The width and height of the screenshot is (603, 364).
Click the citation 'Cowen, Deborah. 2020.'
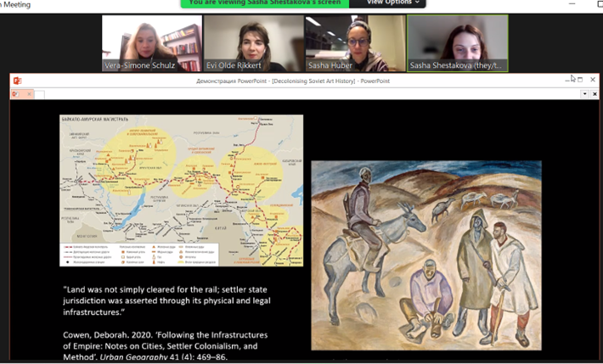point(166,346)
